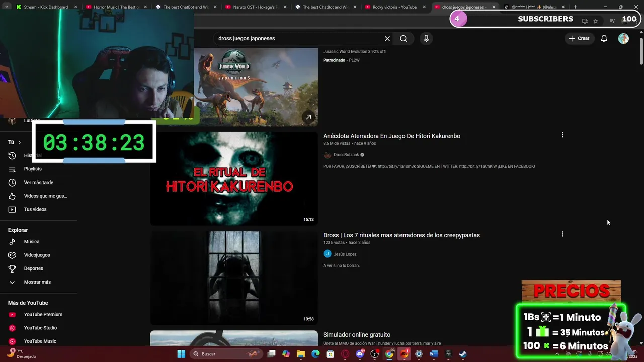This screenshot has height=362, width=644.
Task: Click the YouTube search magnifier button
Action: [404, 38]
